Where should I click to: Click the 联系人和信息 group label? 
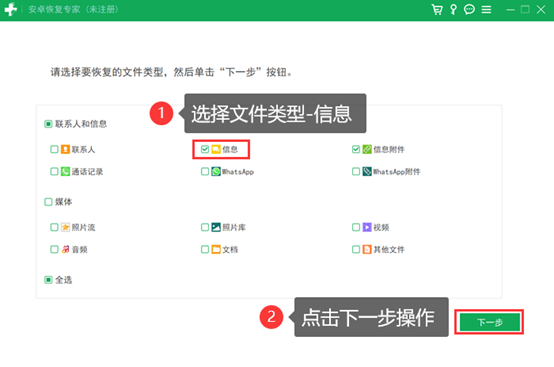81,124
